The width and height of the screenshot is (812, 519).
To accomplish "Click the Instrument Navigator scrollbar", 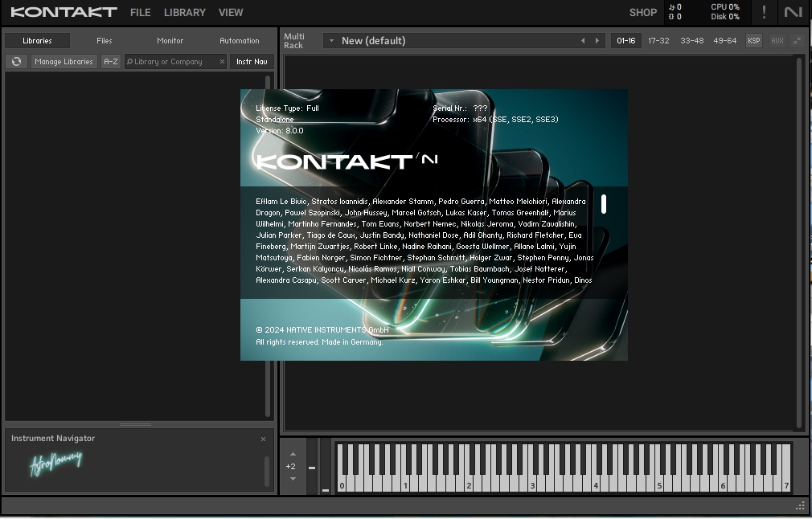I will click(267, 472).
